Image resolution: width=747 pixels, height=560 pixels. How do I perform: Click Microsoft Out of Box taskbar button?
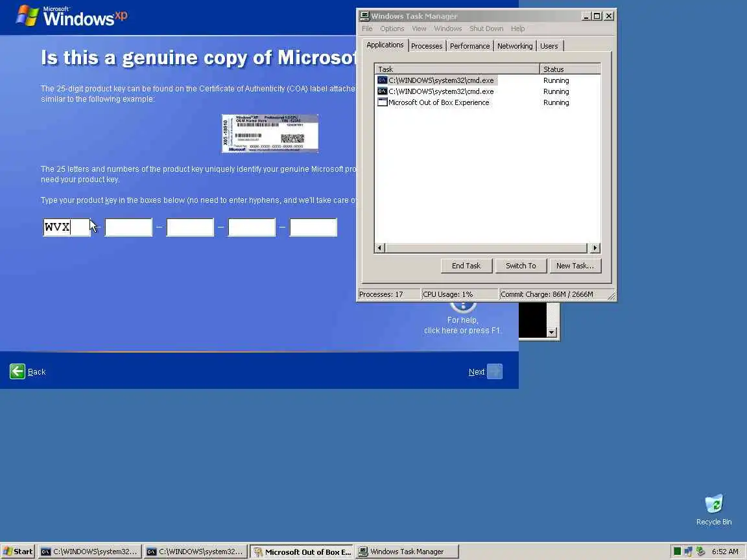point(302,552)
